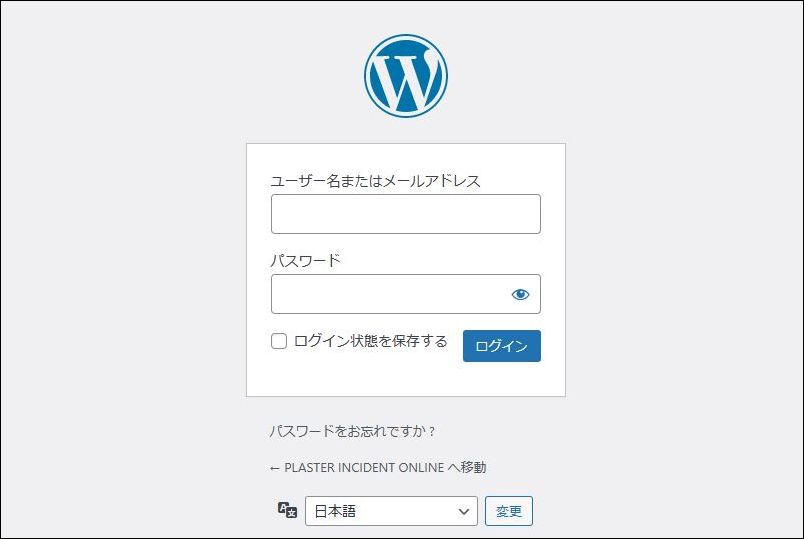Click the へ移動 text in back link
804x539 pixels.
tap(467, 468)
